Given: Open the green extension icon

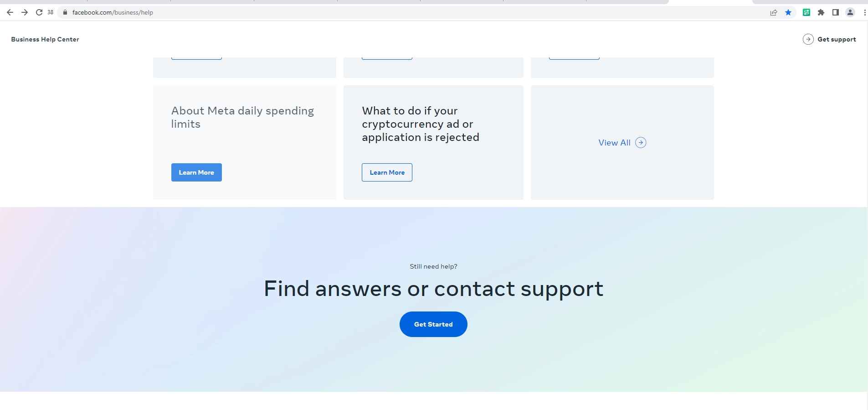Looking at the screenshot, I should coord(806,12).
